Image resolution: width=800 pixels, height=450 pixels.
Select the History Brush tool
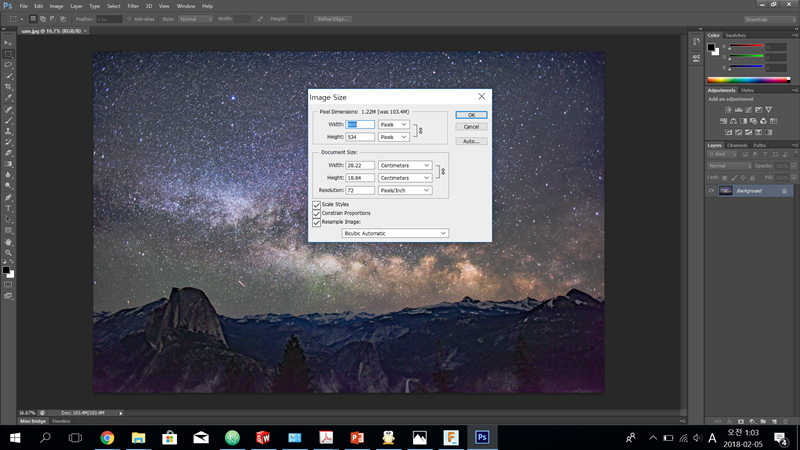[x=8, y=142]
